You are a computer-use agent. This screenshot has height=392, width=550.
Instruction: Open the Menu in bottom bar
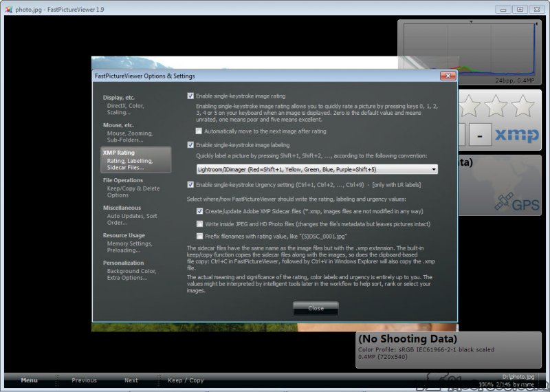29,380
